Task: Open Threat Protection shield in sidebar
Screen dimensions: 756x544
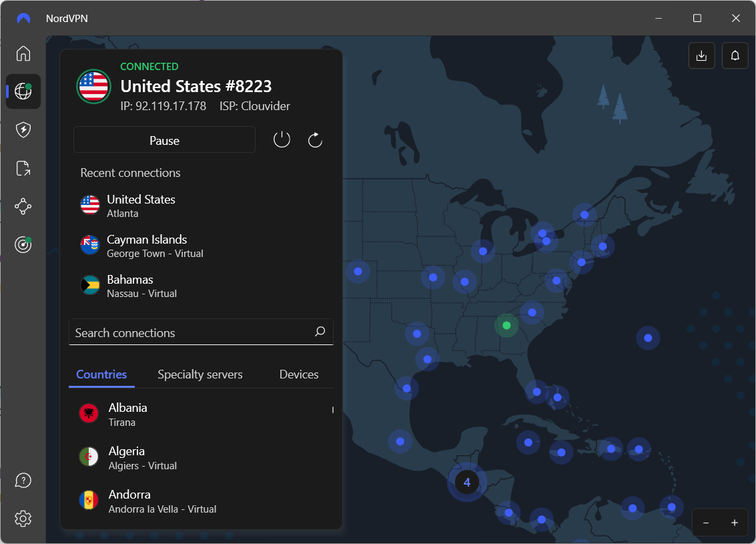Action: 23,129
